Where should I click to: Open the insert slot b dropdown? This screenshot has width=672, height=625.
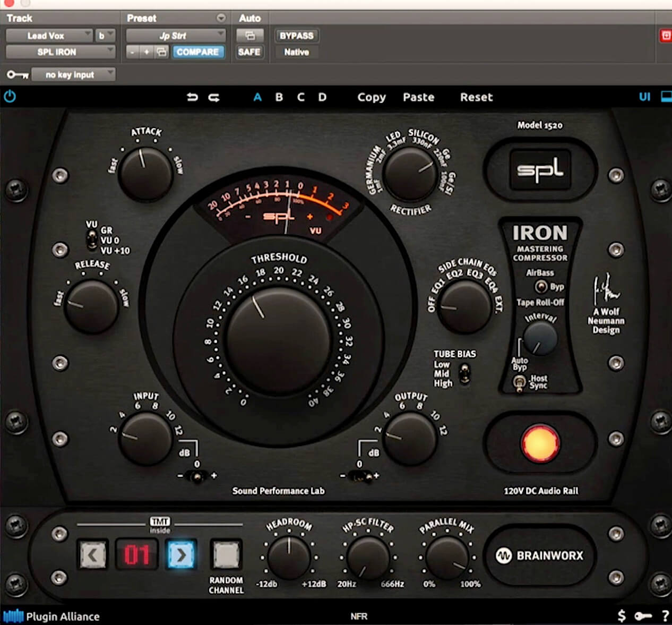point(105,36)
